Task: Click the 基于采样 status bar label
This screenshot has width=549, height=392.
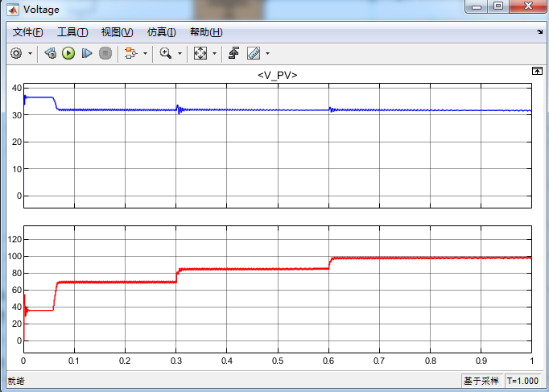Action: [x=481, y=381]
